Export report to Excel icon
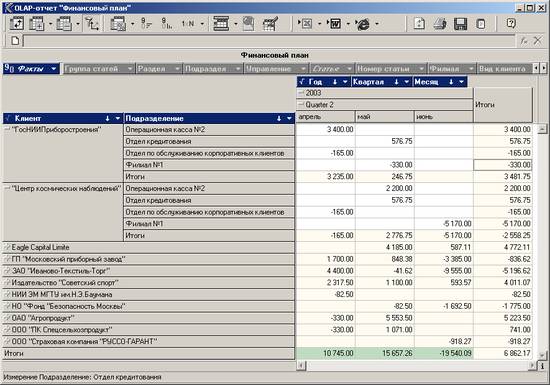Viewport: 550px width, 385px height. 306,23
